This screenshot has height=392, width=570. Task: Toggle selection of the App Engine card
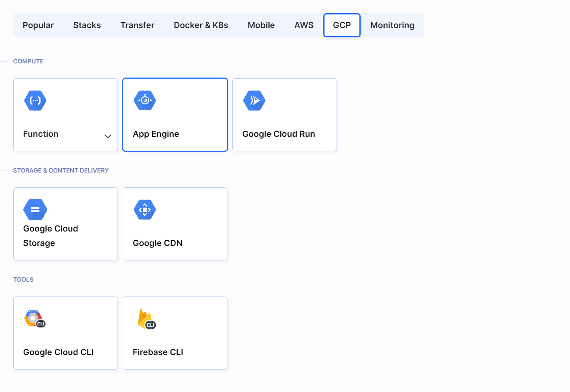pyautogui.click(x=175, y=115)
